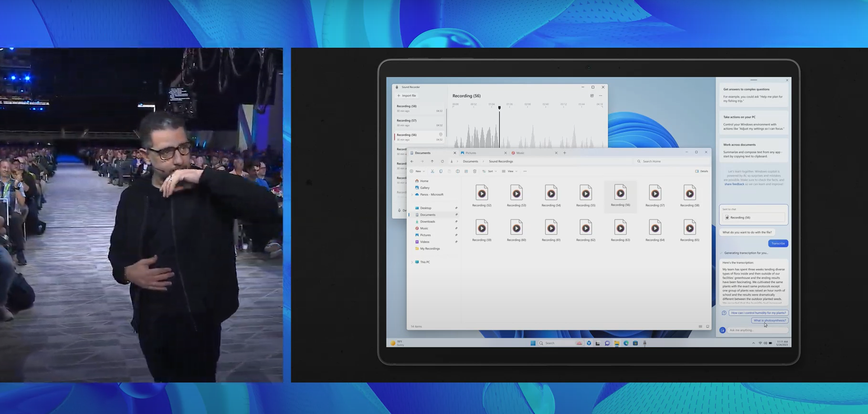Click the Copilot icon on the taskbar
868x414 pixels.
[589, 343]
